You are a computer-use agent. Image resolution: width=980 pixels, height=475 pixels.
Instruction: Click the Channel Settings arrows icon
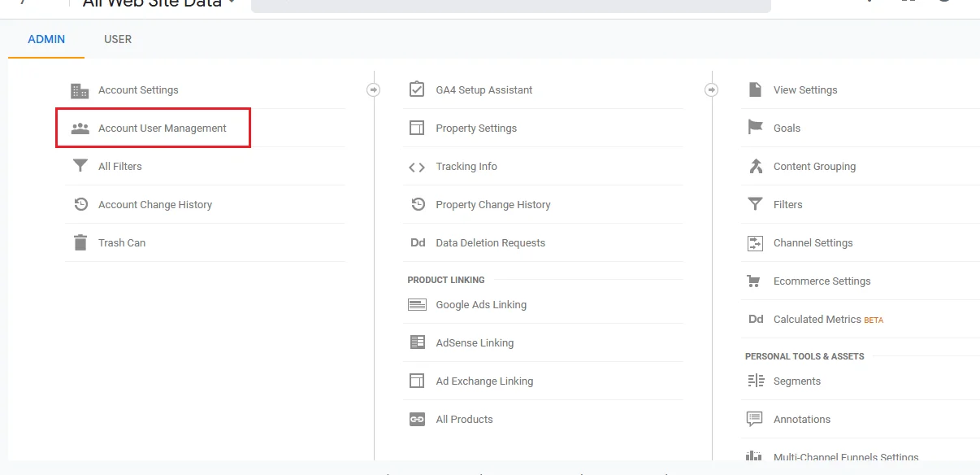click(x=756, y=242)
